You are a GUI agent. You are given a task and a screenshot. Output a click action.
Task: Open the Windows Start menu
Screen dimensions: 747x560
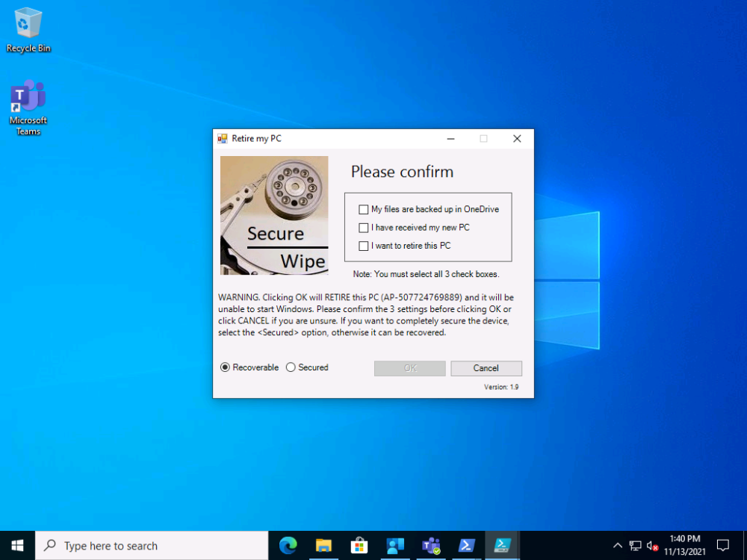[18, 546]
